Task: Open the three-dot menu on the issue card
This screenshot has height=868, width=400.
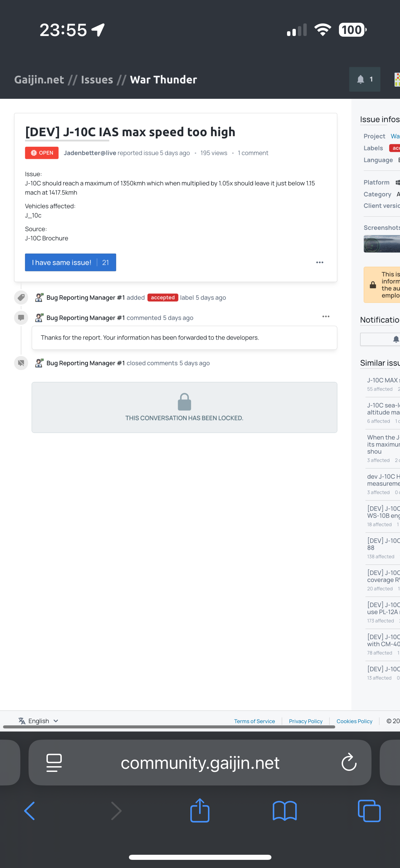Action: click(x=320, y=263)
